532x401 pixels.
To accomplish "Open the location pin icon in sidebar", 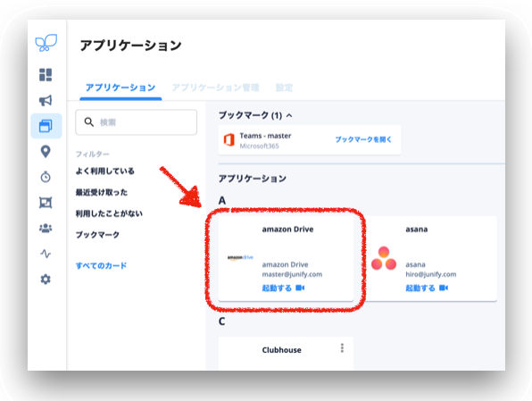I will tap(46, 152).
